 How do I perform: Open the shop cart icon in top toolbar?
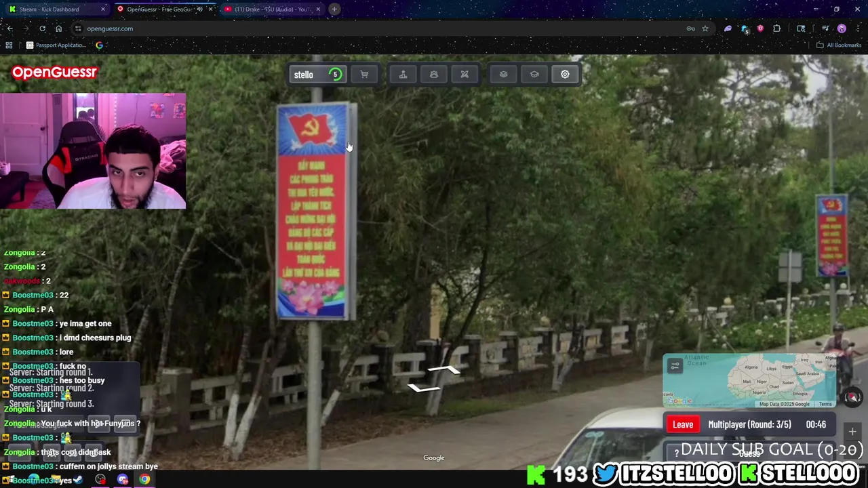pyautogui.click(x=364, y=75)
